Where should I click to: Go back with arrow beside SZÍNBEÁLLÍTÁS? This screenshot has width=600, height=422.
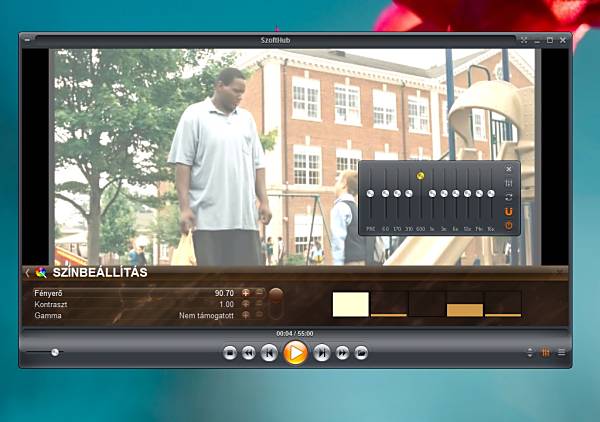click(x=27, y=273)
